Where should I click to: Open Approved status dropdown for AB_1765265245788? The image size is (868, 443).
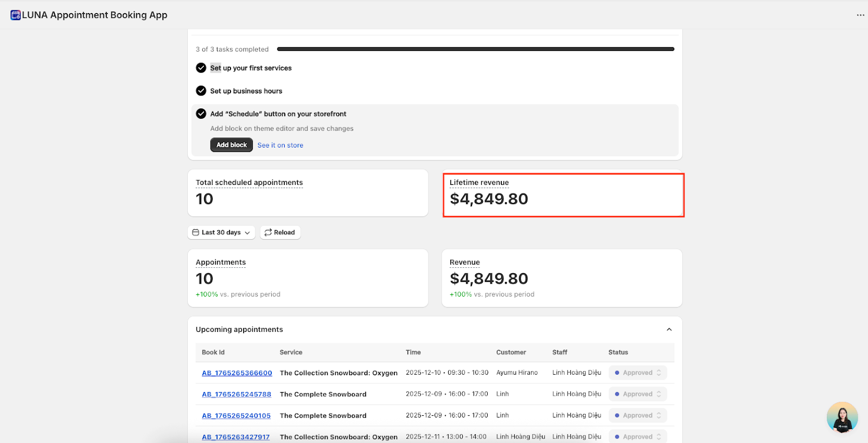pos(637,394)
